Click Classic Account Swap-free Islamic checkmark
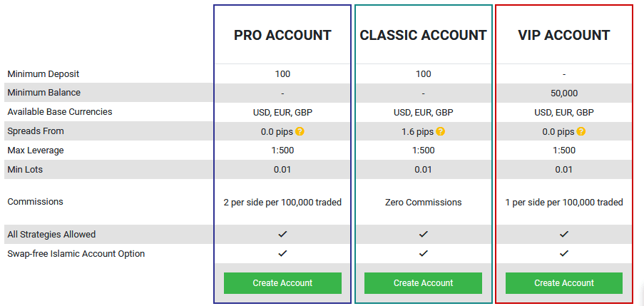This screenshot has height=306, width=644. pos(424,253)
